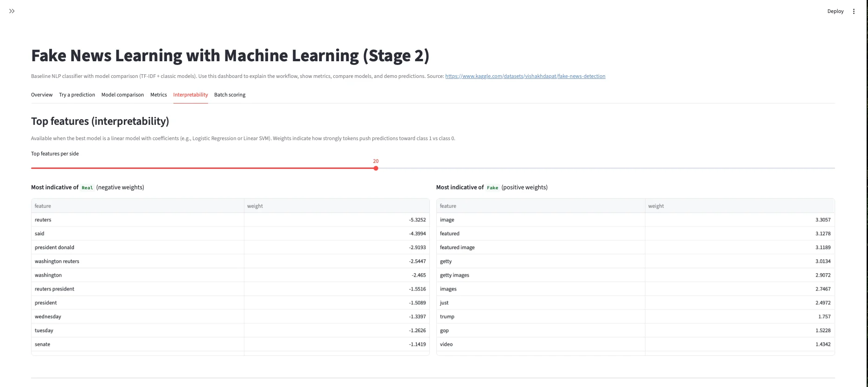The image size is (868, 387).
Task: Click the 'wednesday' feature cell
Action: click(138, 316)
